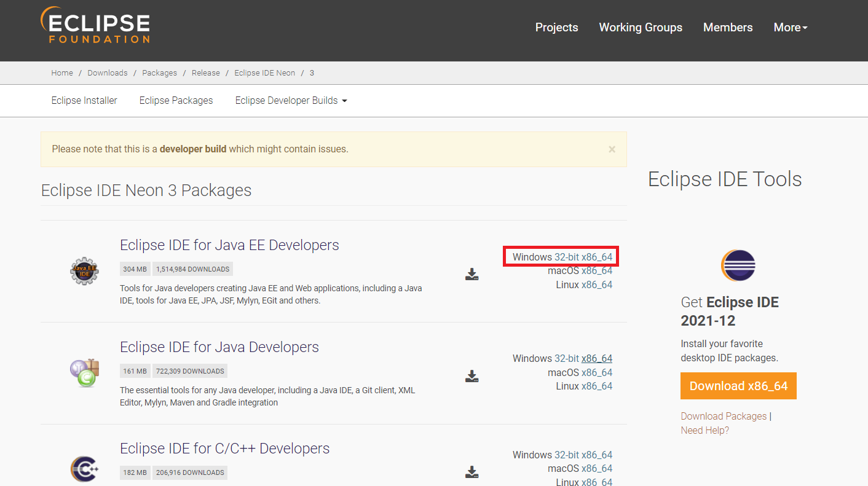Click Windows x86_64 link for C/C++ Developers
868x486 pixels.
click(597, 455)
